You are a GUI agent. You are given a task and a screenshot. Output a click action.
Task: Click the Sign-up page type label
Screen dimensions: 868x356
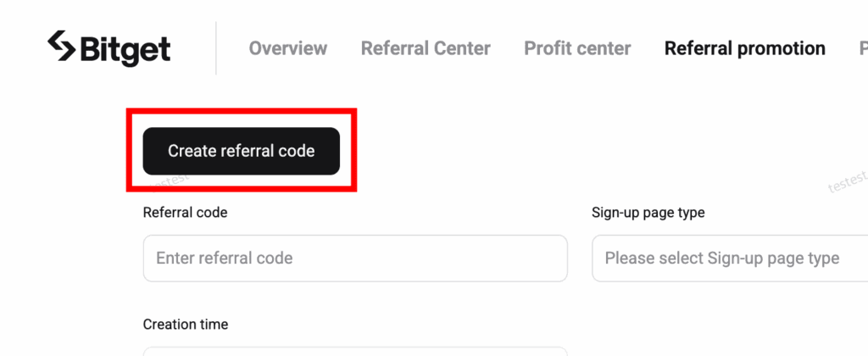point(648,213)
